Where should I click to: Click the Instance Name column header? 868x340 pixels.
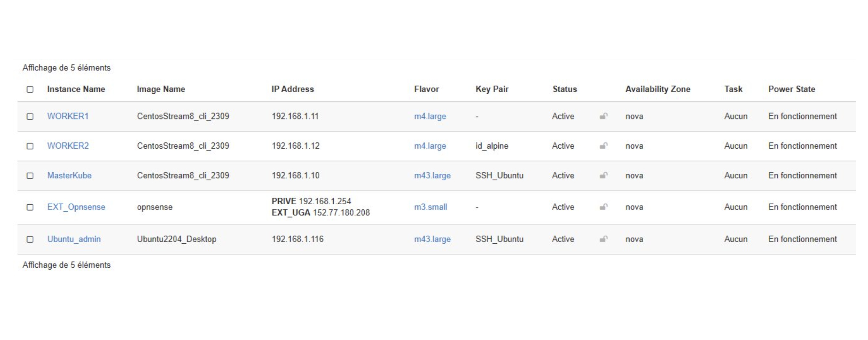pos(76,89)
